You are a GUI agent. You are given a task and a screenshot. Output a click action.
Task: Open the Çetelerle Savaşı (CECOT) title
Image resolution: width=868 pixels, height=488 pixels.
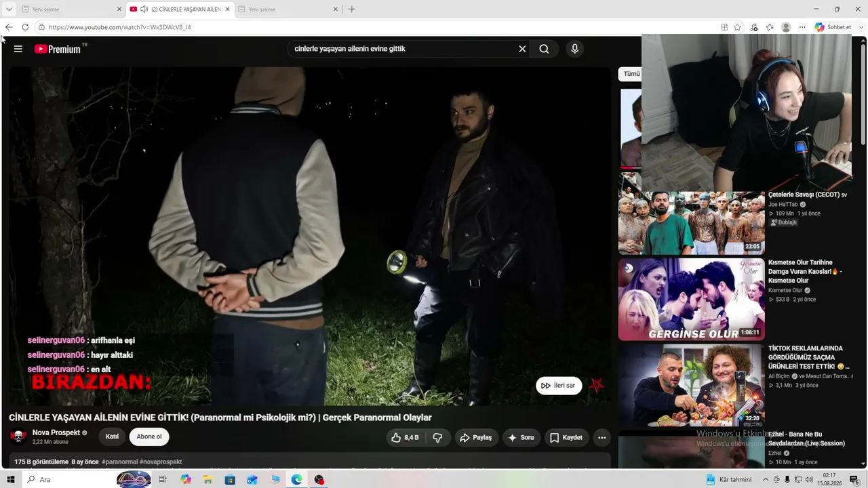[x=808, y=195]
